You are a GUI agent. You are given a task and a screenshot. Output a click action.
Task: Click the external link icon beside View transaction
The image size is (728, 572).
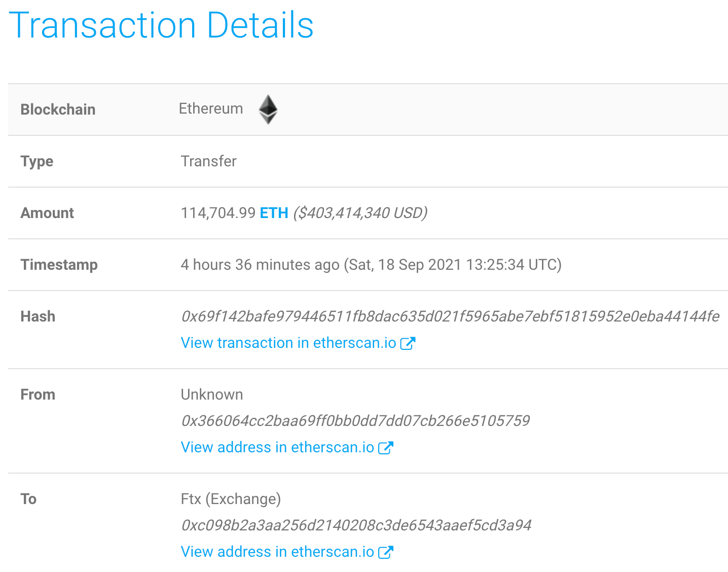point(409,343)
